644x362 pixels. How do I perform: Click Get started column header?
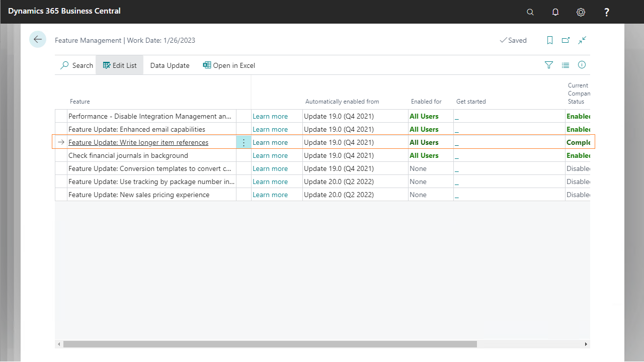click(471, 102)
